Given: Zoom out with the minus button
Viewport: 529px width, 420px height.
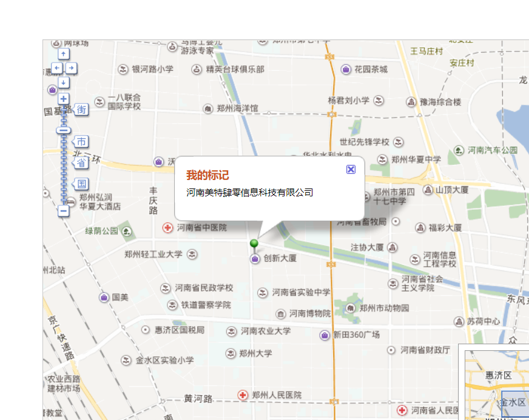Looking at the screenshot, I should [x=64, y=211].
